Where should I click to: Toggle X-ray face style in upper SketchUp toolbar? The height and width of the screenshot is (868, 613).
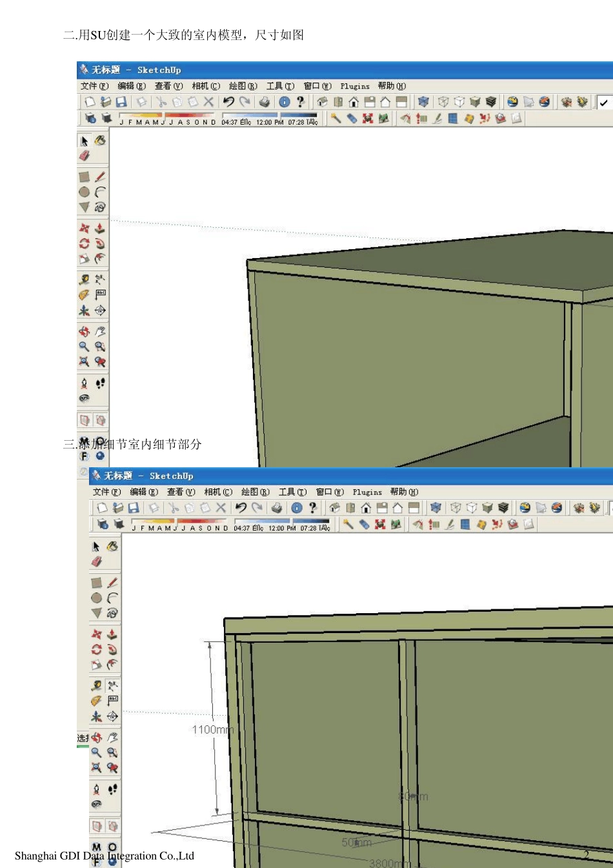click(423, 102)
